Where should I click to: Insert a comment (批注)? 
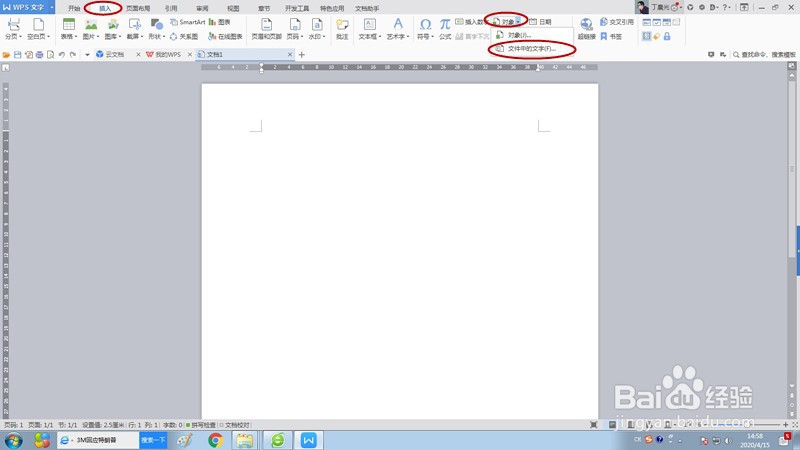click(x=342, y=29)
